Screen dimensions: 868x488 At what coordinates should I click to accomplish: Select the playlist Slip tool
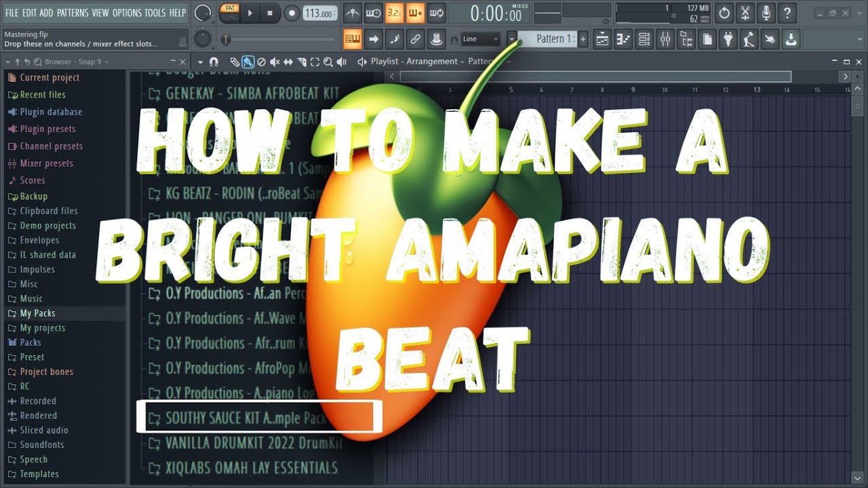288,62
